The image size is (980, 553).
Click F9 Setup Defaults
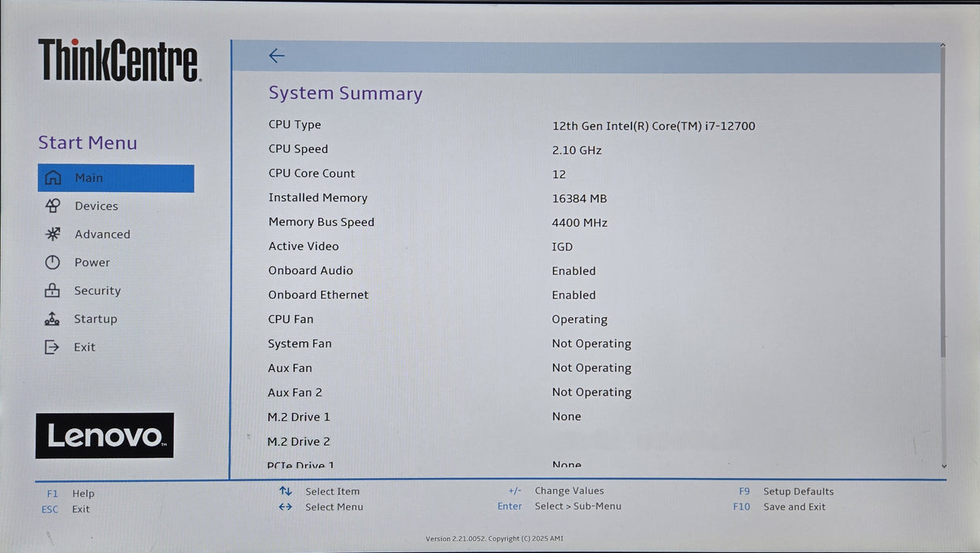tap(786, 491)
